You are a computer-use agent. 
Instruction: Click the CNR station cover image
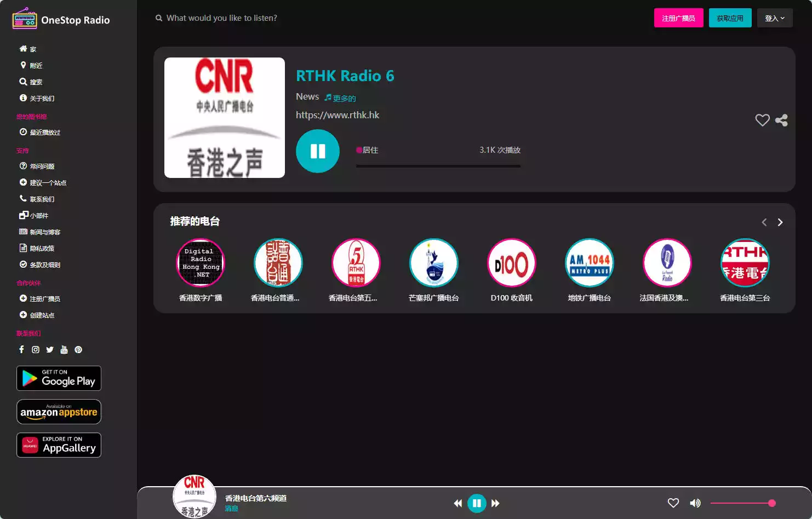click(225, 118)
